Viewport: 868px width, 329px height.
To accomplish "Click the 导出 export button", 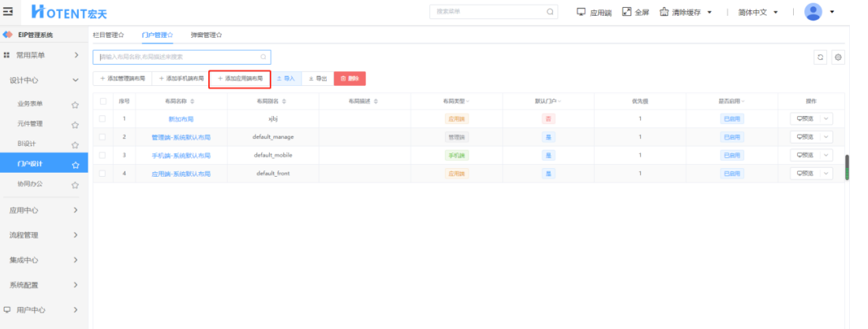I will point(318,79).
